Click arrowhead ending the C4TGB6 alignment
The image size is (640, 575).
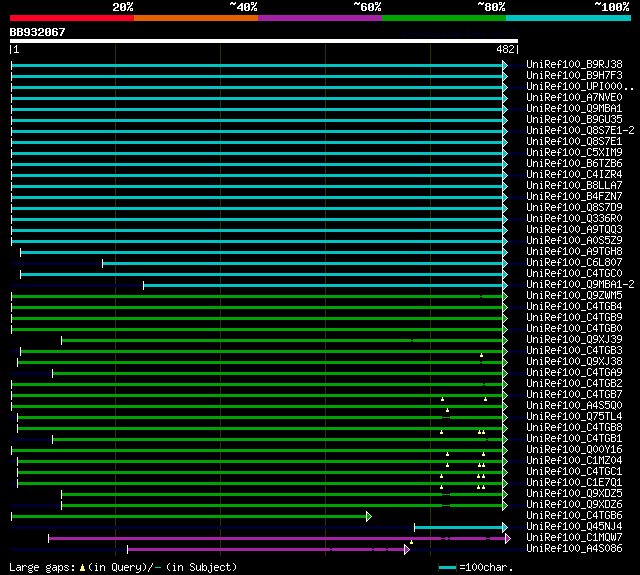tap(369, 517)
